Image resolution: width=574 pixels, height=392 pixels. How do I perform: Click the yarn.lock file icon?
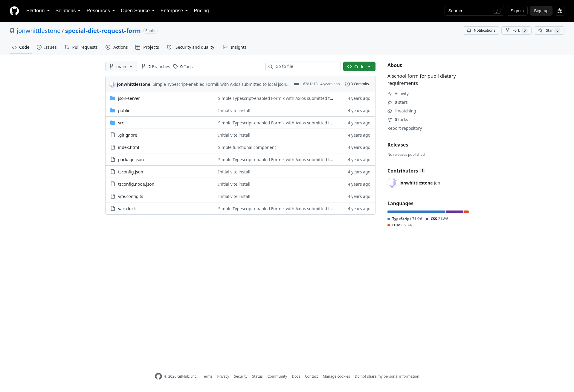(113, 209)
